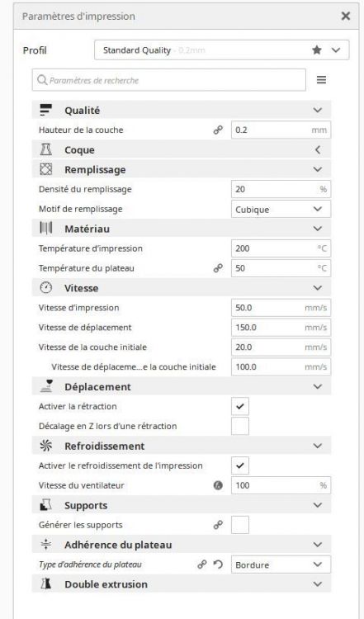Click the Vitesse section heading
Screen dimensions: 364x619
(82, 288)
